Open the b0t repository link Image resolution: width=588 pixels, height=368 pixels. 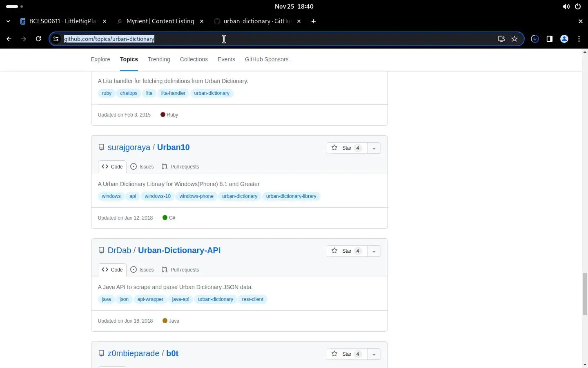172,353
